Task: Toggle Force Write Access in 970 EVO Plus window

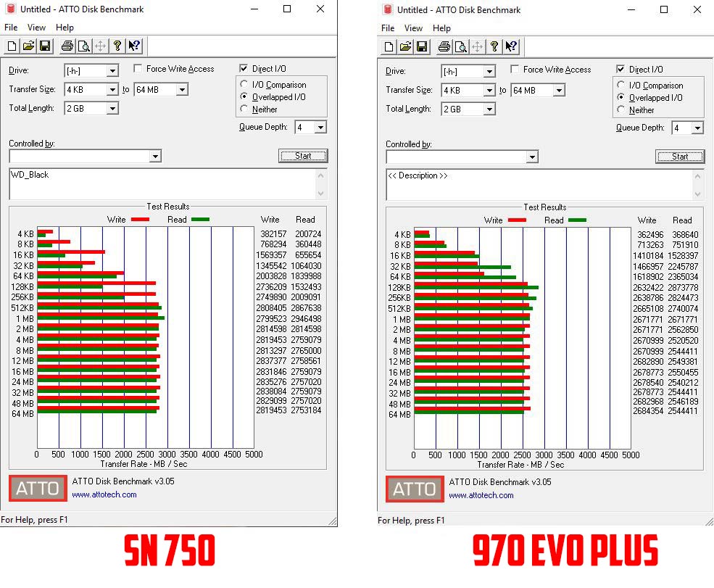Action: 515,69
